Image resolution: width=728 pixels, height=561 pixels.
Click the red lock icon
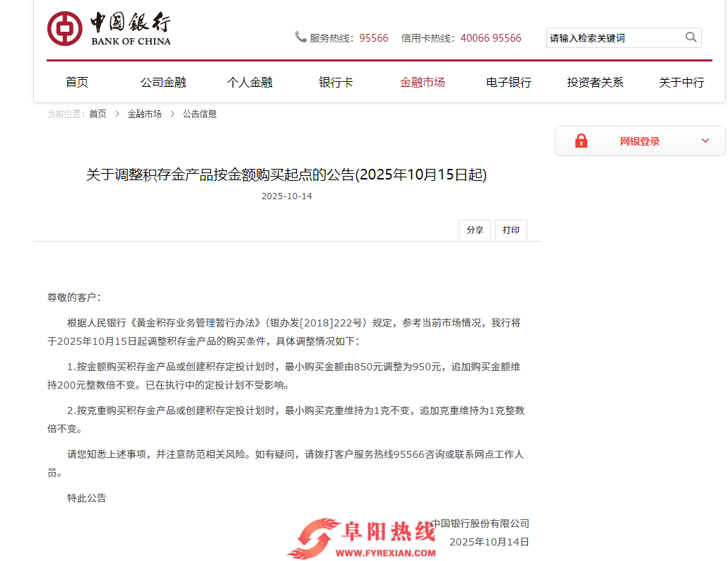click(x=581, y=141)
